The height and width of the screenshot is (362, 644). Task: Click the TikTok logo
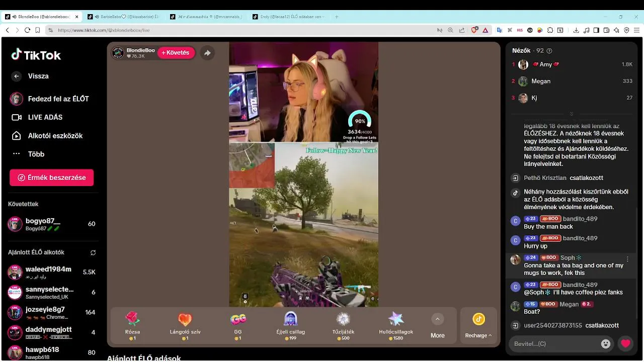pyautogui.click(x=36, y=55)
